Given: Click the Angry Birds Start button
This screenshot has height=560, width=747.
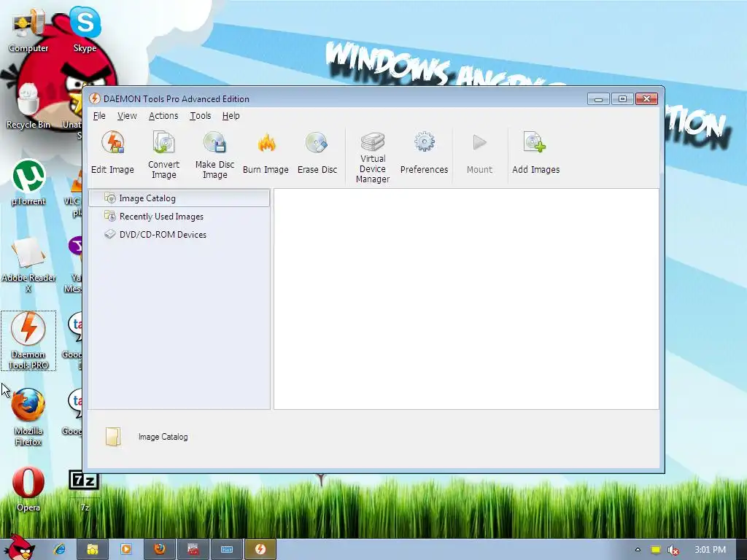Looking at the screenshot, I should click(19, 548).
